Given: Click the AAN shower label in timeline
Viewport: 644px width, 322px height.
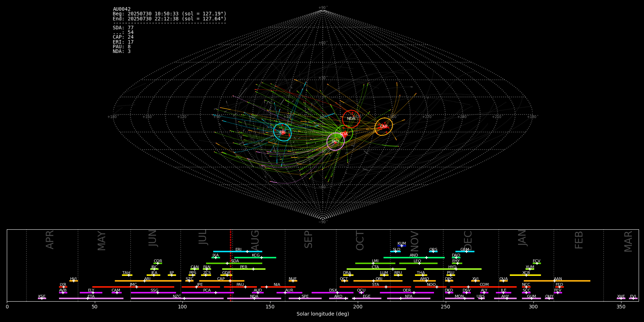Looking at the screenshot, I should (x=558, y=279).
